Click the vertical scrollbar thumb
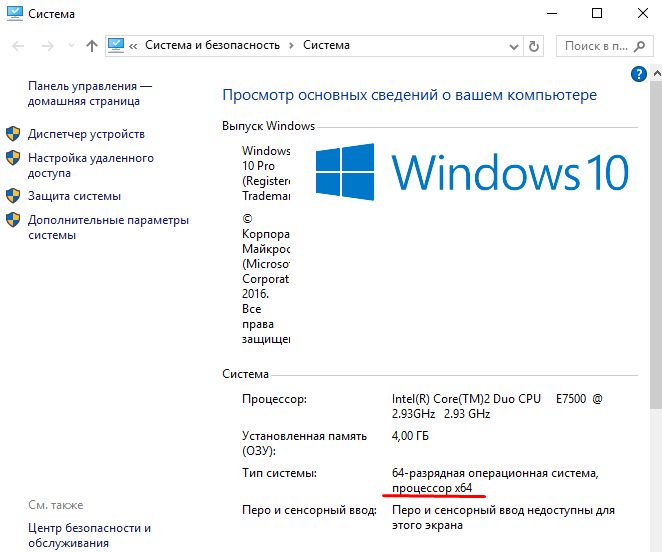Image resolution: width=662 pixels, height=552 pixels. coord(656,245)
